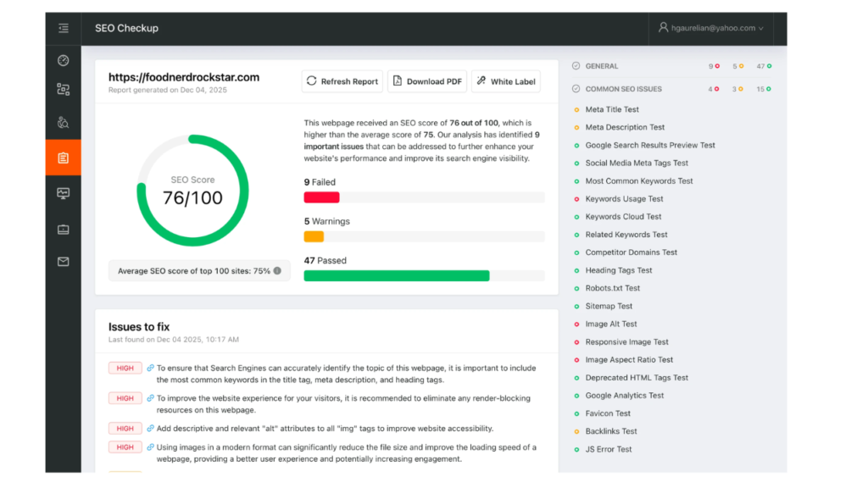The height and width of the screenshot is (488, 868).
Task: Open the dashboard gauge icon in sidebar
Action: point(63,60)
